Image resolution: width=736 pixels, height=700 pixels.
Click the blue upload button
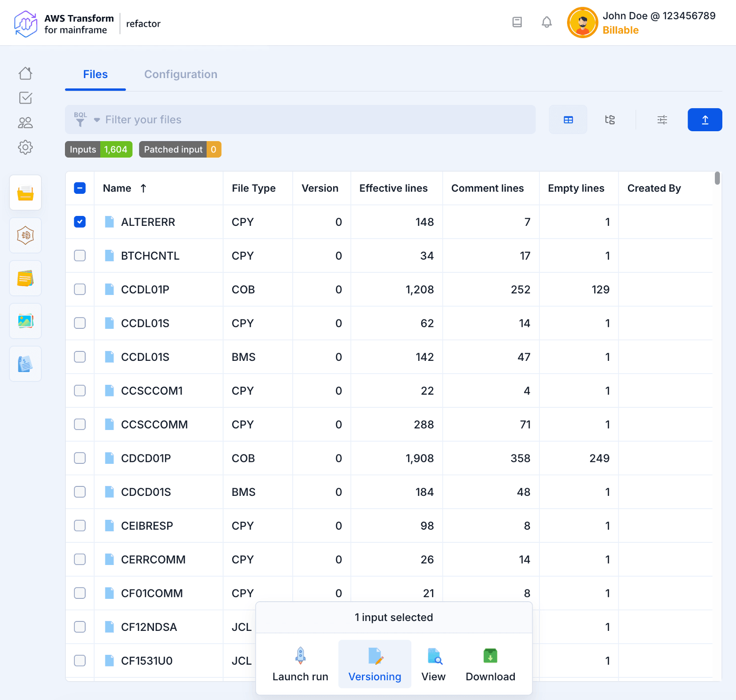(x=704, y=120)
